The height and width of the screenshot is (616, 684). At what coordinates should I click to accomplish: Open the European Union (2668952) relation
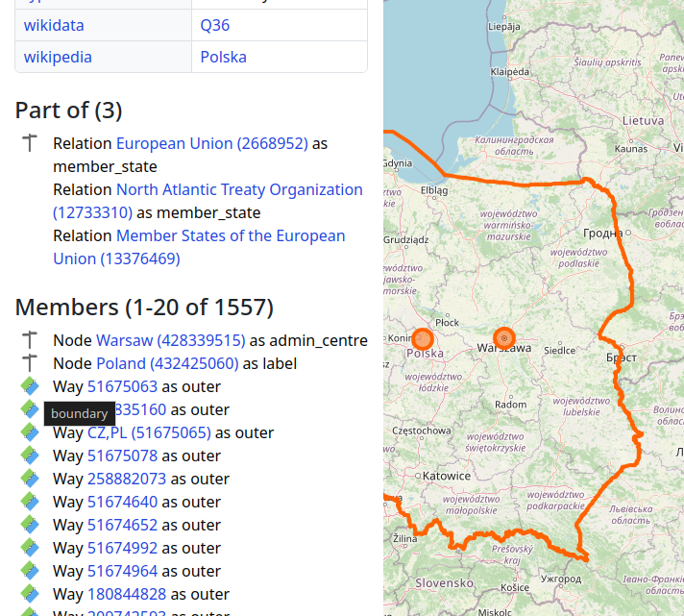tap(211, 143)
